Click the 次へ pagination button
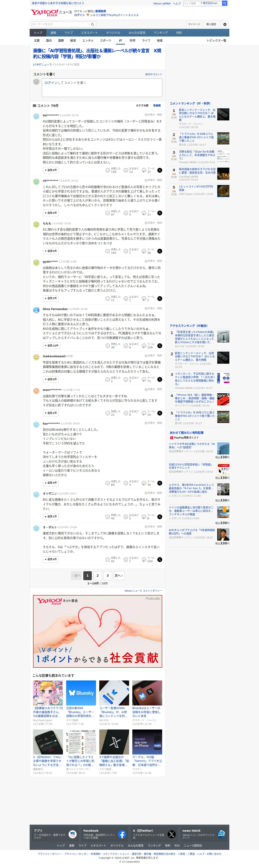 click(x=119, y=576)
